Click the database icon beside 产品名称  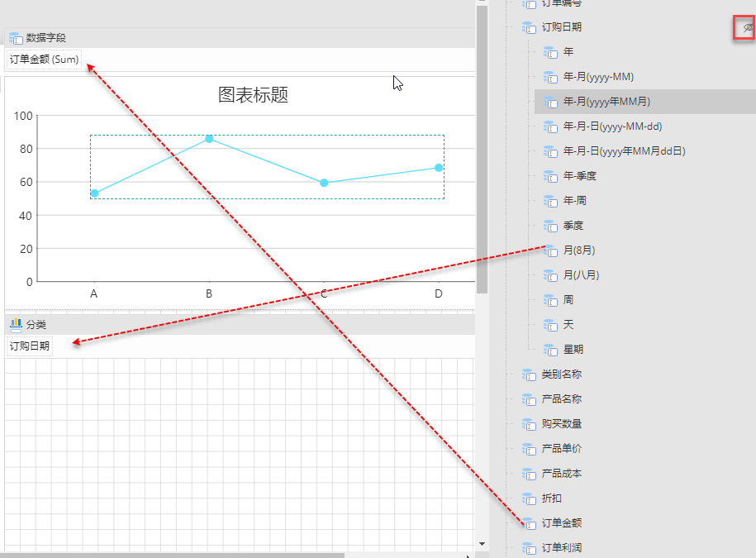[x=530, y=399]
